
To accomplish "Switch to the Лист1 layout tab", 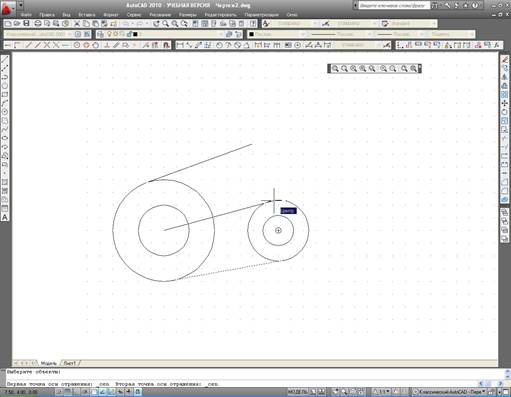I will [x=70, y=363].
